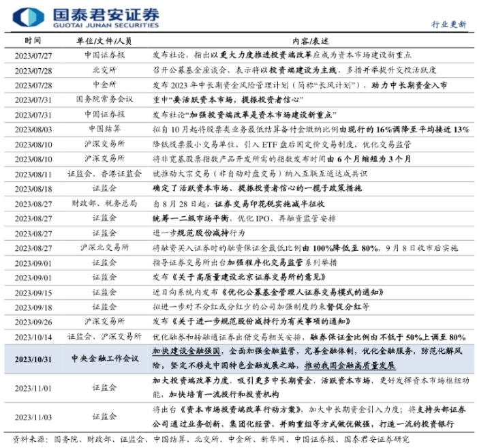Click the 沪深北交易所 cell
The width and height of the screenshot is (477, 448).
coord(104,248)
